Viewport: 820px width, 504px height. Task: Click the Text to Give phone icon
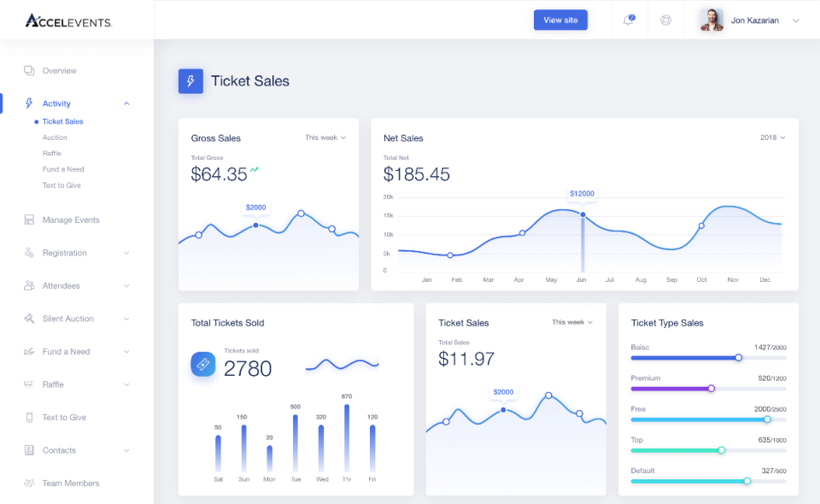pos(29,418)
